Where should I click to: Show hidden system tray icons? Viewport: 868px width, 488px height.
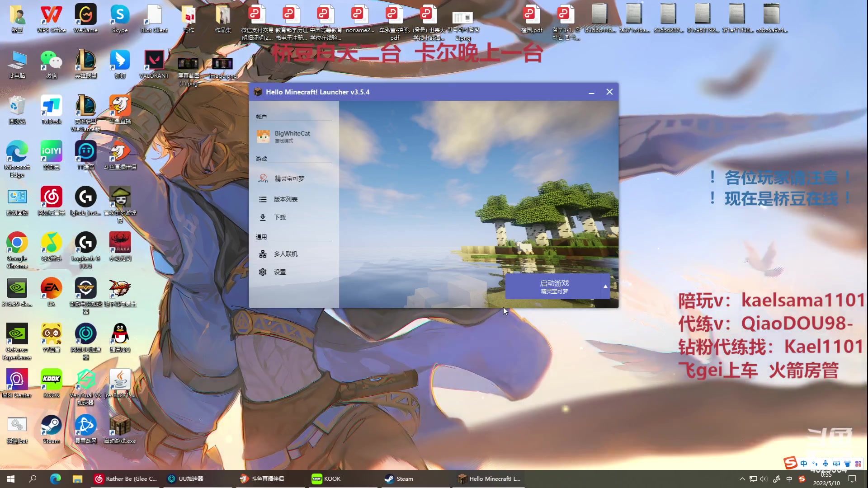tap(742, 479)
